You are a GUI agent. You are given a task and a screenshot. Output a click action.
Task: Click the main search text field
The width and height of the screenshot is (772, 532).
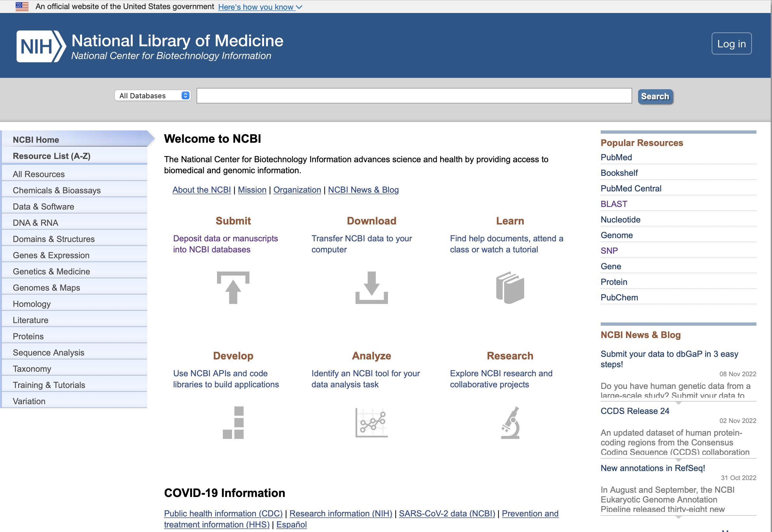pyautogui.click(x=414, y=96)
